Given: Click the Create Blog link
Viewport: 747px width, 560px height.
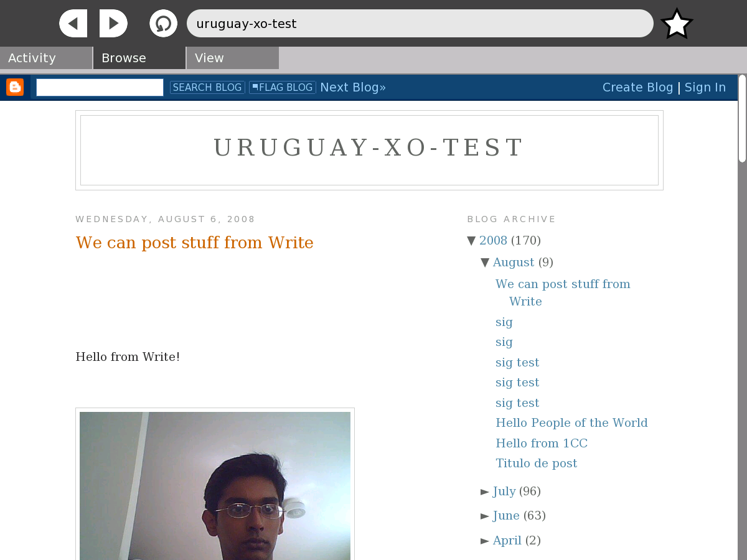Looking at the screenshot, I should (x=637, y=87).
